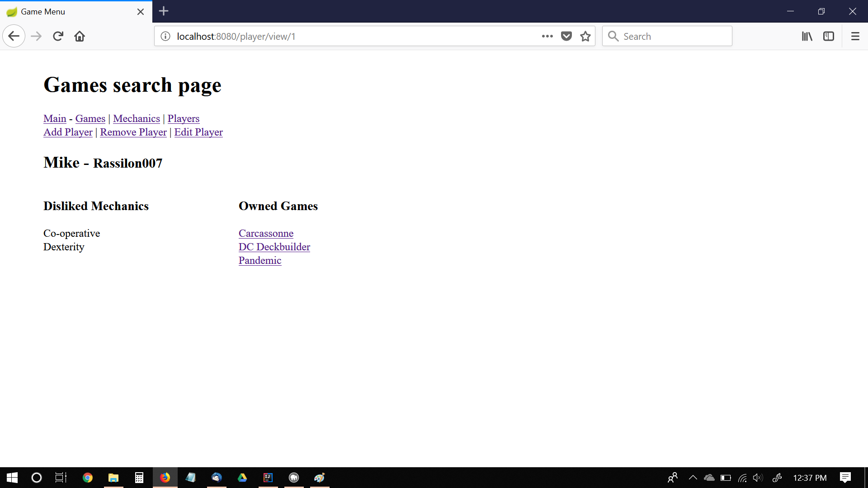Click the back navigation arrow
This screenshot has width=868, height=488.
coord(14,36)
